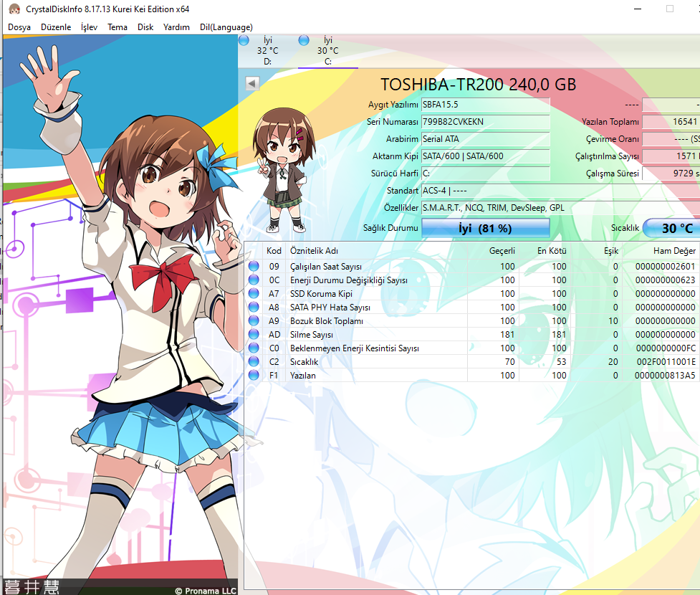Click the İyi (81 %) health status button
This screenshot has width=700, height=595.
pos(485,228)
